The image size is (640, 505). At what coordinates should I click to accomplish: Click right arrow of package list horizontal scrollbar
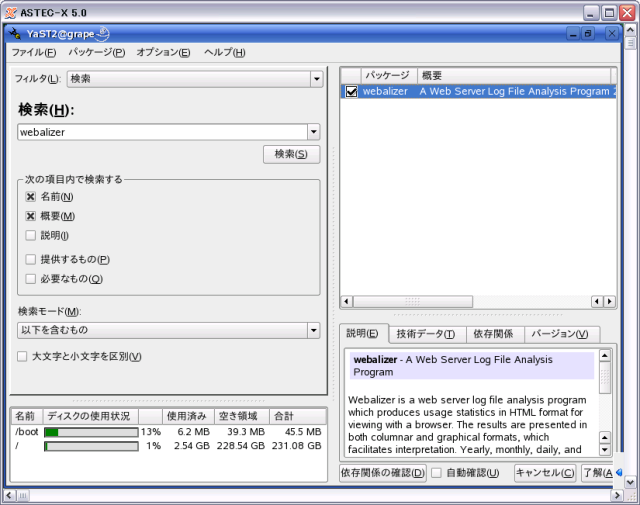point(610,301)
